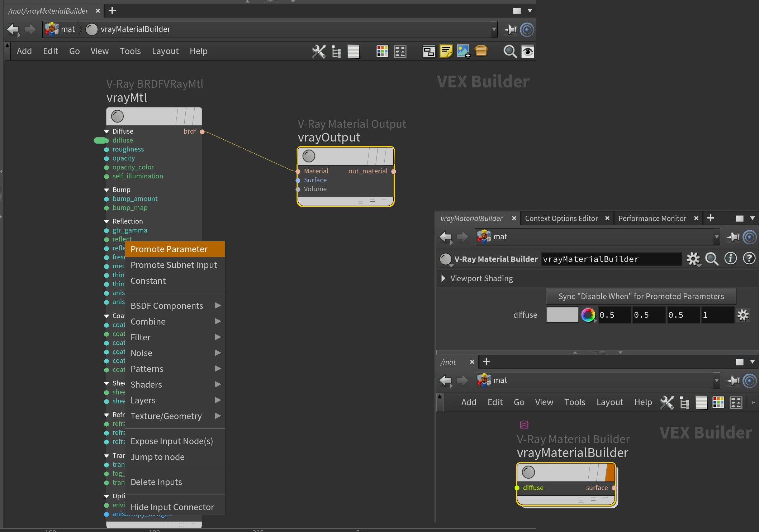Collapse the Bump group on vrayMtl
The width and height of the screenshot is (759, 532).
(x=106, y=190)
